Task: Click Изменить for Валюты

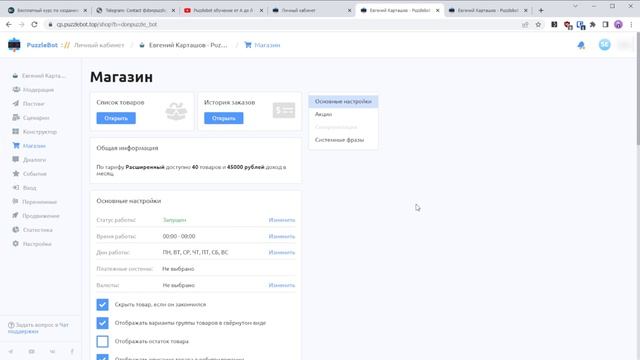Action: coord(282,285)
